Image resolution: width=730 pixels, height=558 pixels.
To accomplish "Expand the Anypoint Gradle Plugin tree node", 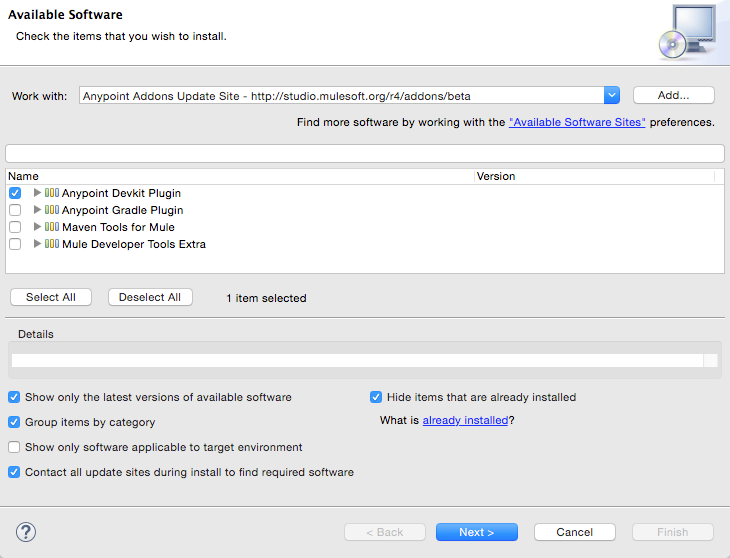I will coord(37,210).
